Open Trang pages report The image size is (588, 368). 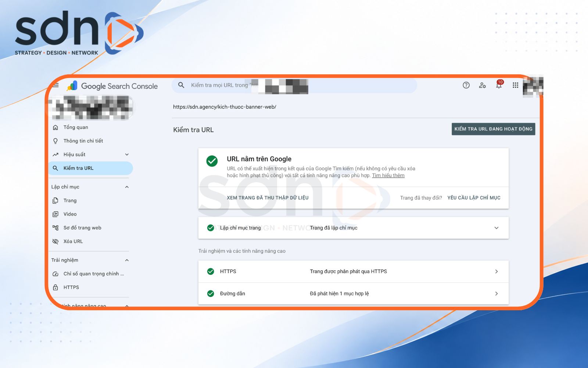[x=70, y=201]
